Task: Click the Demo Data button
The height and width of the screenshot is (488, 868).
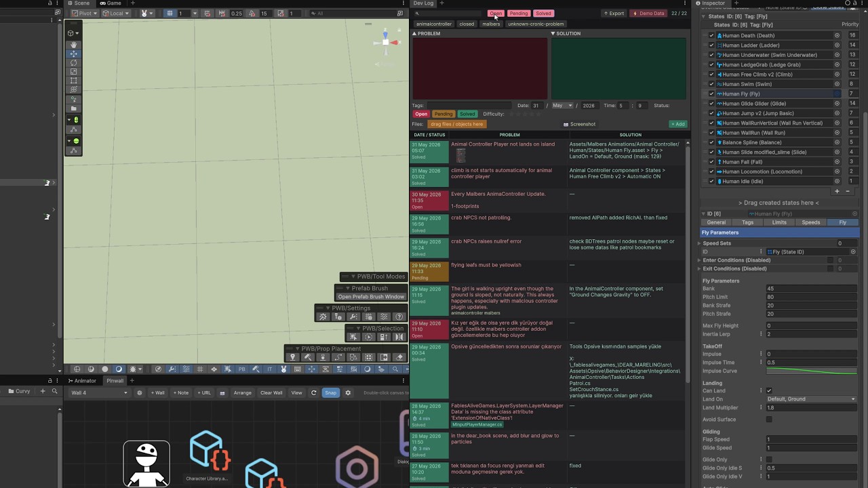Action: click(x=649, y=13)
